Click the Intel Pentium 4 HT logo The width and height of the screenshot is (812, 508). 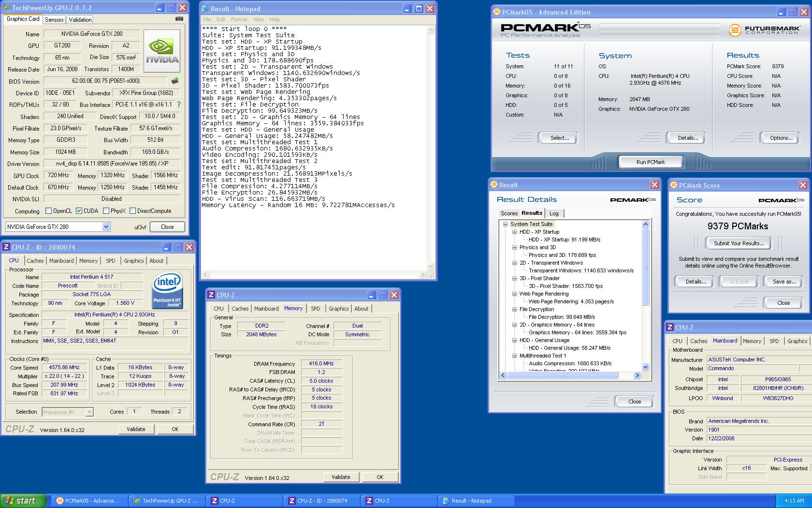coord(167,290)
